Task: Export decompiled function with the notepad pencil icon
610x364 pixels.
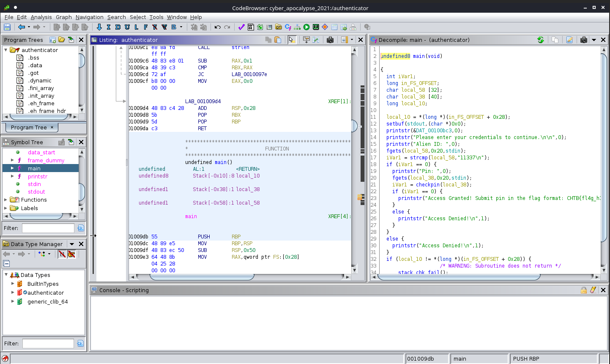Action: (x=569, y=40)
